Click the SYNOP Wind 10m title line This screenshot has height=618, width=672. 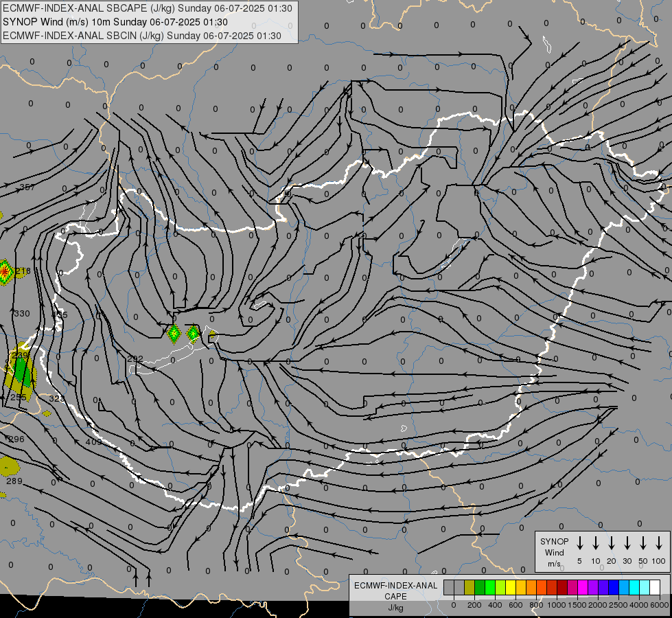coord(115,22)
